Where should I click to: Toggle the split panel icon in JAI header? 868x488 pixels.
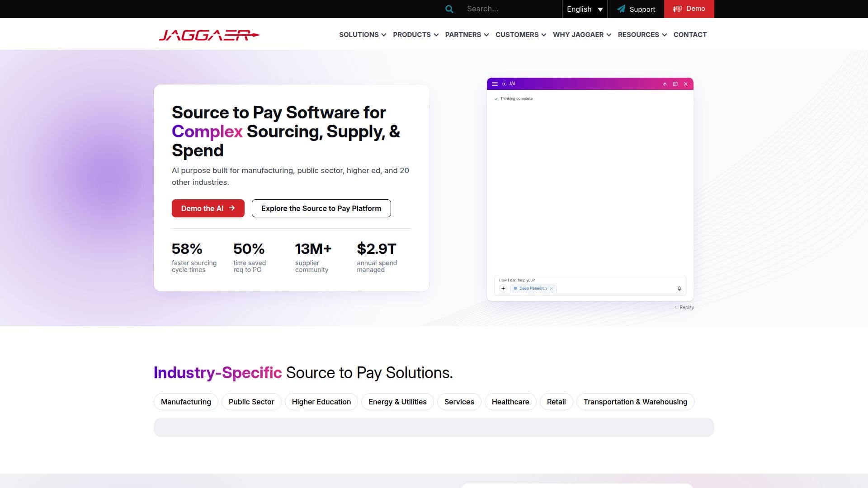point(675,84)
